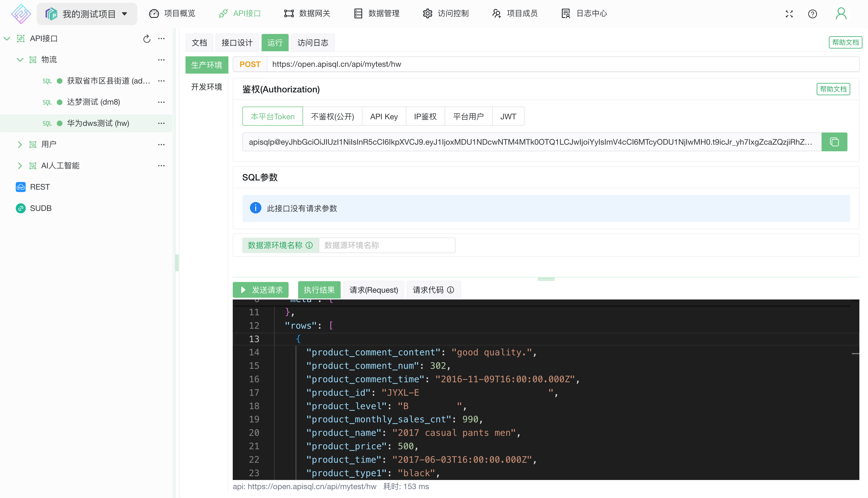Select 不鉴权(公开) auth option

tap(332, 117)
